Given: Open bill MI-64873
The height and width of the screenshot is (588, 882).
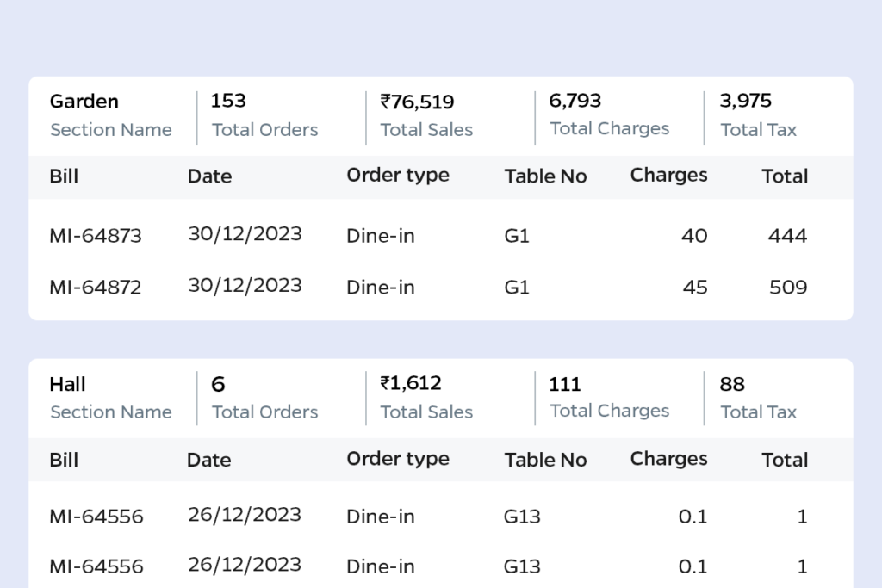Looking at the screenshot, I should pyautogui.click(x=96, y=236).
